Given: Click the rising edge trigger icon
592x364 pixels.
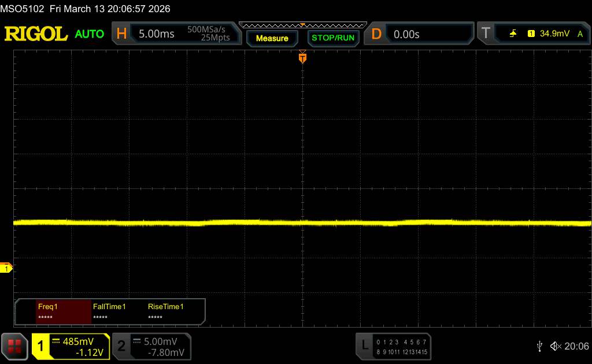Looking at the screenshot, I should coord(513,34).
